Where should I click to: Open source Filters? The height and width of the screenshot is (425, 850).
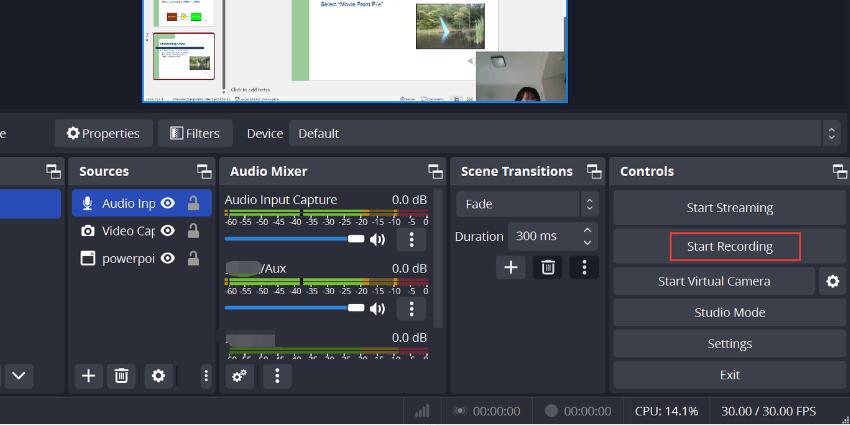pyautogui.click(x=195, y=133)
